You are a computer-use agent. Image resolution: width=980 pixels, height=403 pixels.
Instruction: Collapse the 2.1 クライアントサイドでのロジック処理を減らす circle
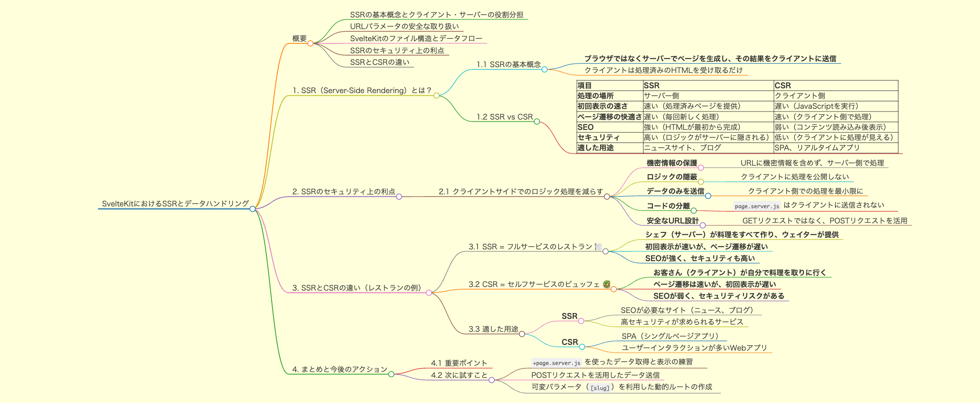(607, 197)
